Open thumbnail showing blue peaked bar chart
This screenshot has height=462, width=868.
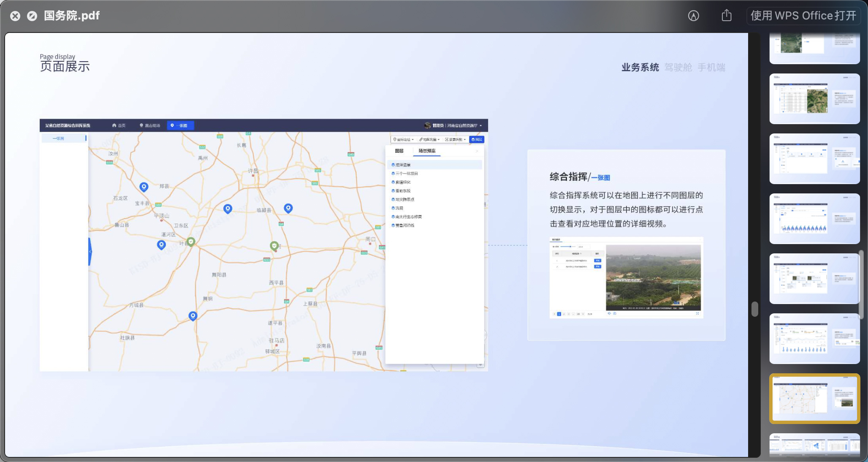tap(815, 219)
